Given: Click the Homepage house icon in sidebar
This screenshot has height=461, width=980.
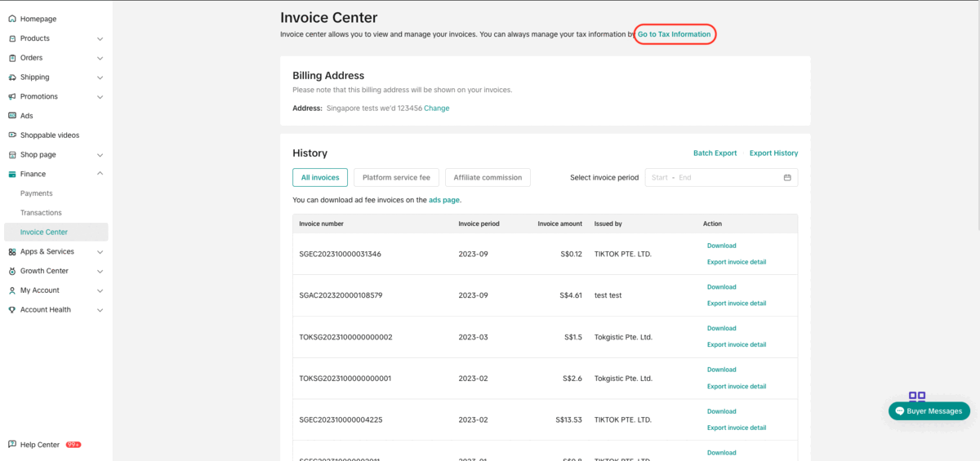Looking at the screenshot, I should (x=12, y=19).
